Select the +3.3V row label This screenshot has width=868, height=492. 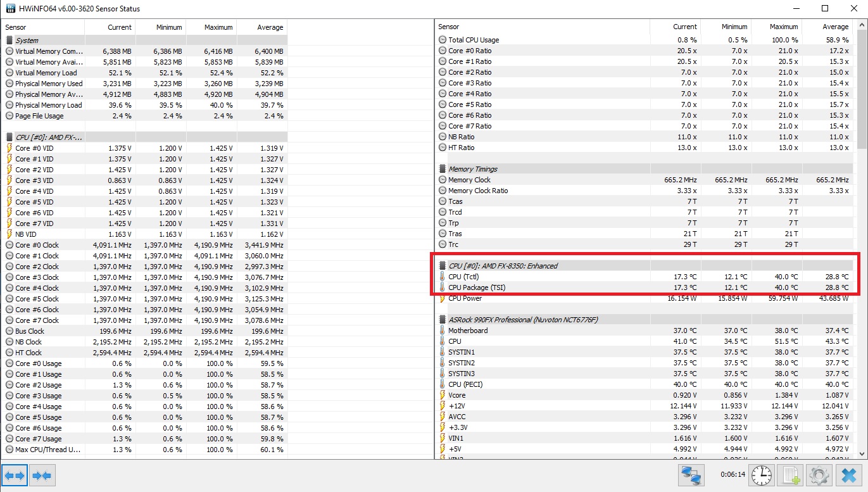tap(458, 427)
